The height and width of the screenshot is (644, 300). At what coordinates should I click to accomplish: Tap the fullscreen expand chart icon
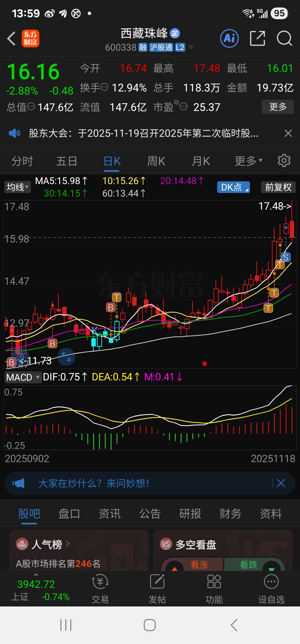point(66,357)
